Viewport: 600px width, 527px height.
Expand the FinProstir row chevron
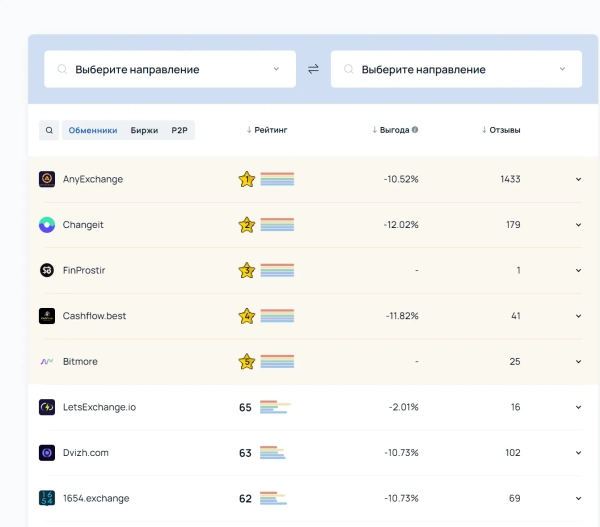578,270
